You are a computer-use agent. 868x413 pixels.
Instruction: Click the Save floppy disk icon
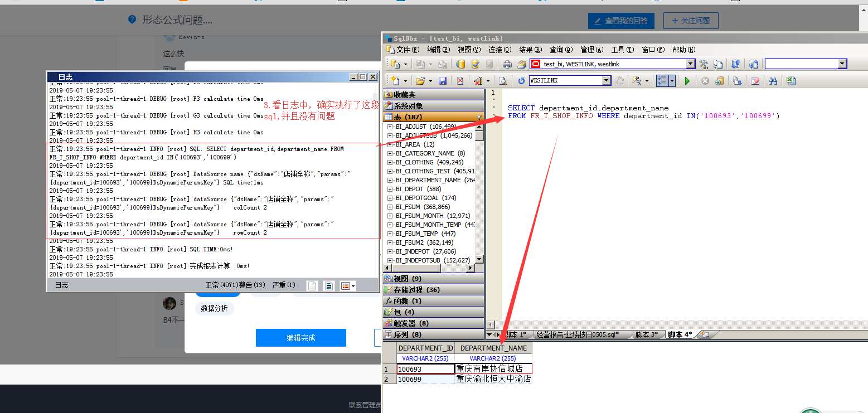tap(443, 81)
